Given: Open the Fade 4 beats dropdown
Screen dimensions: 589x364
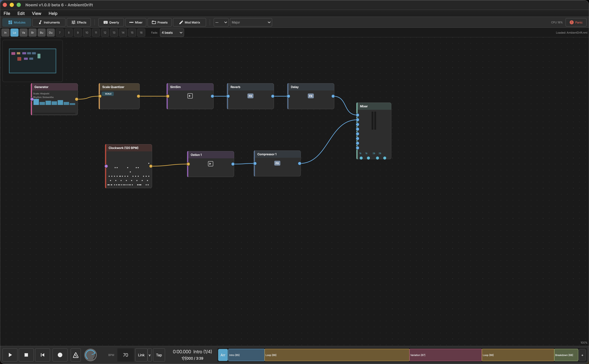Looking at the screenshot, I should pyautogui.click(x=172, y=33).
